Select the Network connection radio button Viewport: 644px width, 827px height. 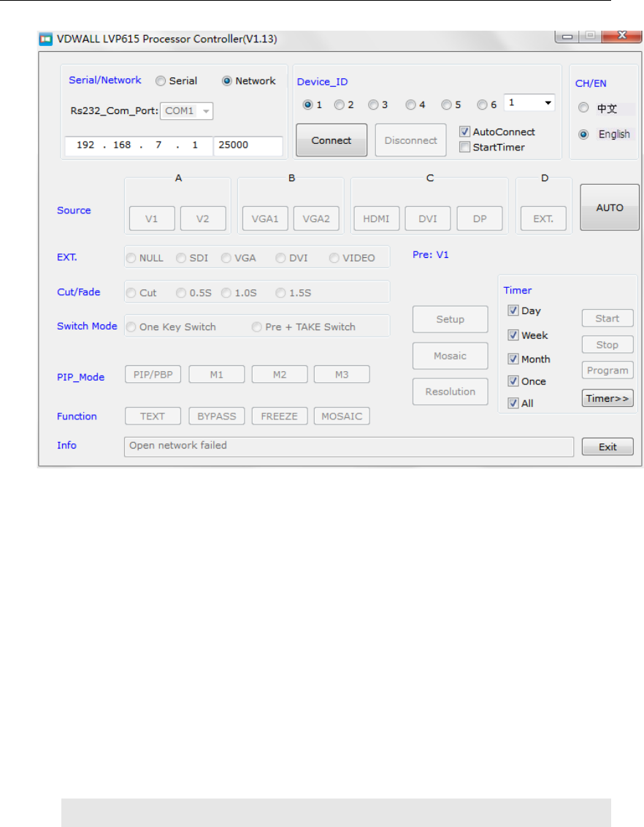(227, 81)
